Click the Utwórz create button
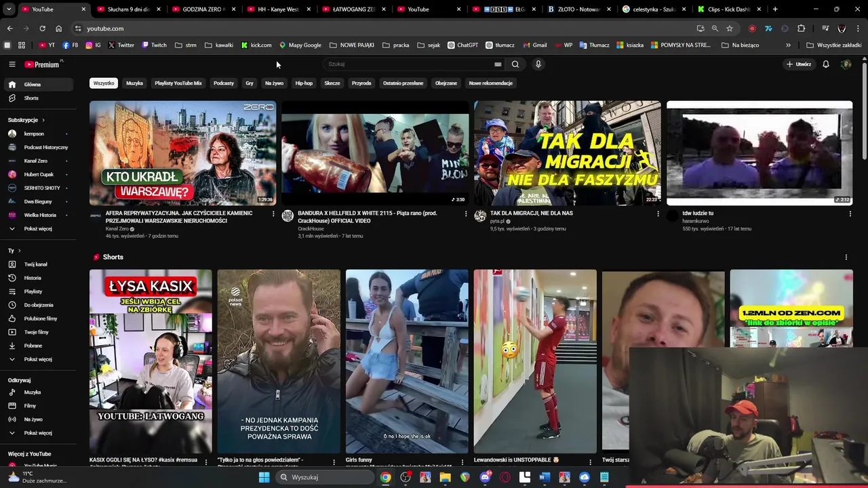The width and height of the screenshot is (868, 488). point(799,64)
